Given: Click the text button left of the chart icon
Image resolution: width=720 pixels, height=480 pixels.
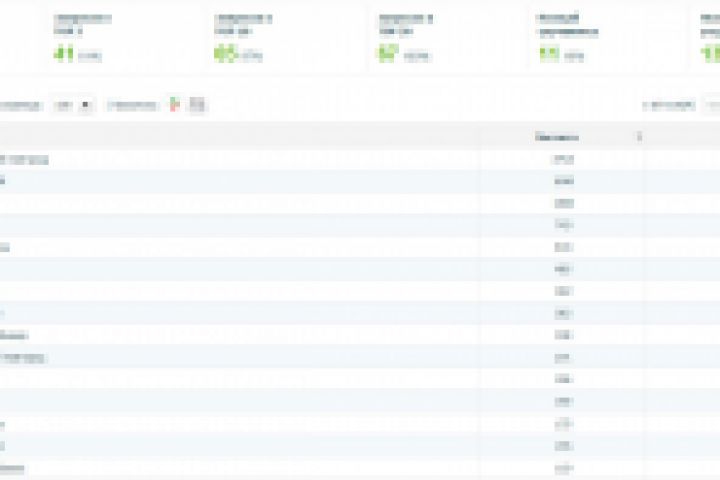Looking at the screenshot, I should click(132, 106).
